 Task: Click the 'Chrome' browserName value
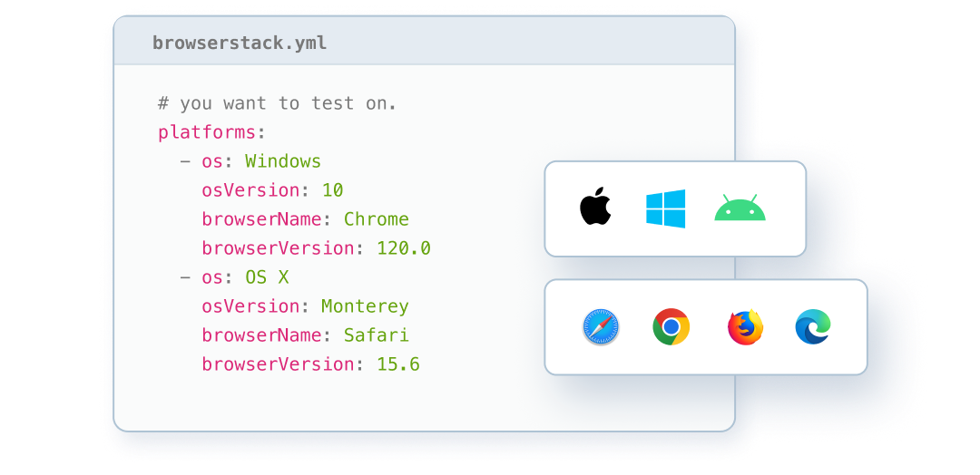376,219
